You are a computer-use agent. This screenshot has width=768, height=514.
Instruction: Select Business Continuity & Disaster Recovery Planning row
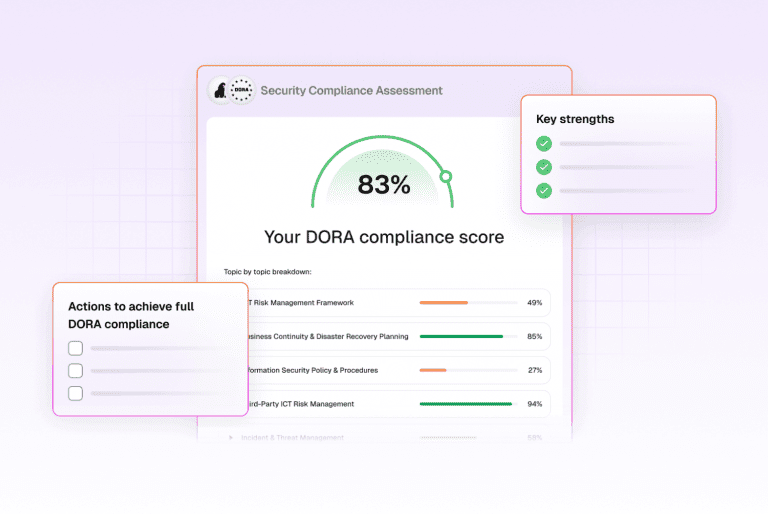click(399, 337)
